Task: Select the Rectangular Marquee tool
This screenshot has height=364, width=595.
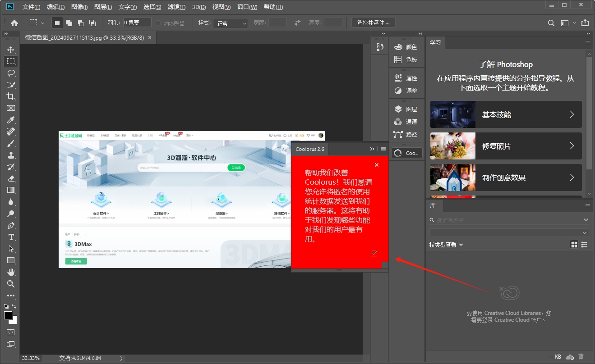Action: (11, 61)
